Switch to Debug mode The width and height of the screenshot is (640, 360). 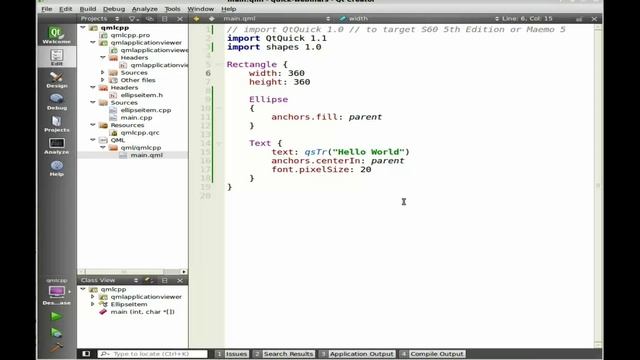click(56, 102)
